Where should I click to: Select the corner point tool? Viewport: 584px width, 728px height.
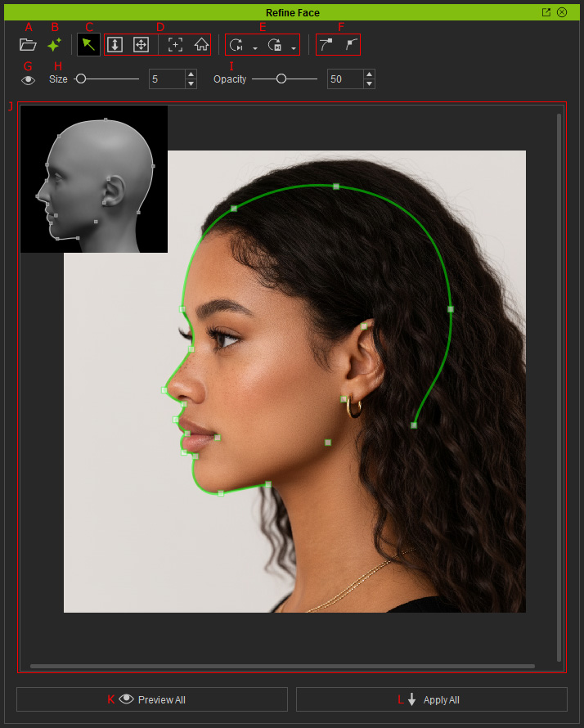coord(352,44)
